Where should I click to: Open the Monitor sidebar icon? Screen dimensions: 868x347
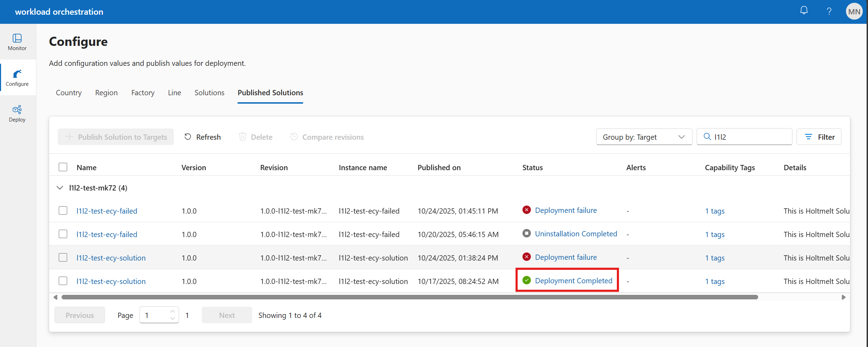pyautogui.click(x=17, y=42)
